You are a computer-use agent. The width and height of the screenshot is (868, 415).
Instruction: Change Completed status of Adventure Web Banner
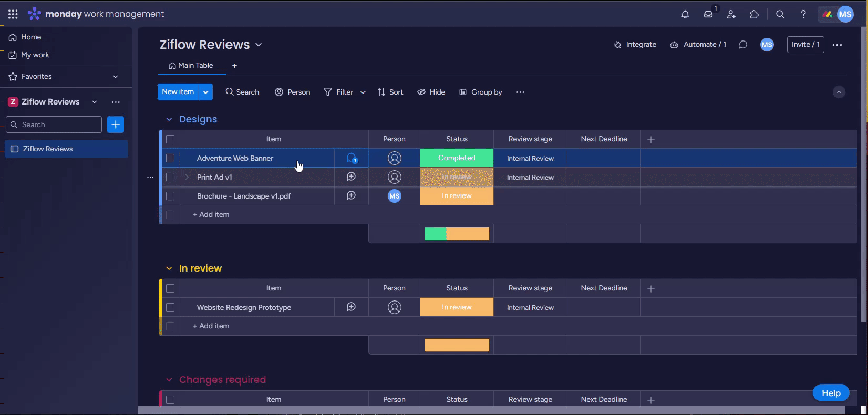point(457,158)
